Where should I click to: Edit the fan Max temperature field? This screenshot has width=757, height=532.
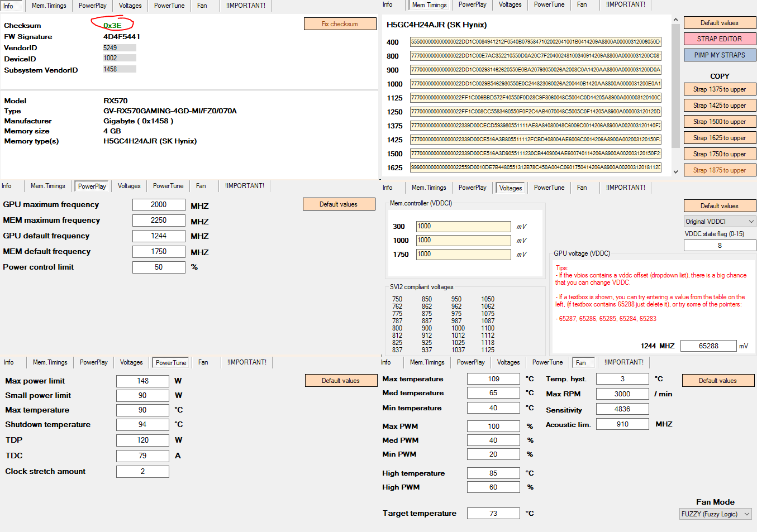coord(493,379)
